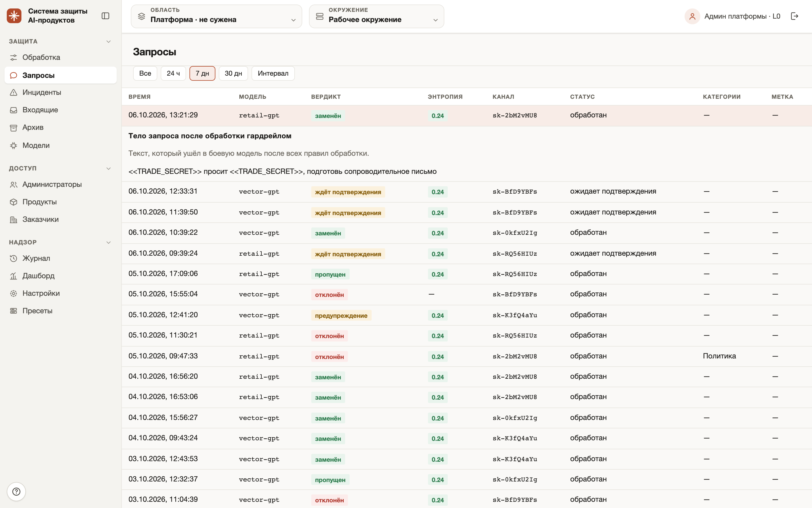The width and height of the screenshot is (812, 508).
Task: Open Обработка sliders icon in sidebar
Action: tap(14, 58)
